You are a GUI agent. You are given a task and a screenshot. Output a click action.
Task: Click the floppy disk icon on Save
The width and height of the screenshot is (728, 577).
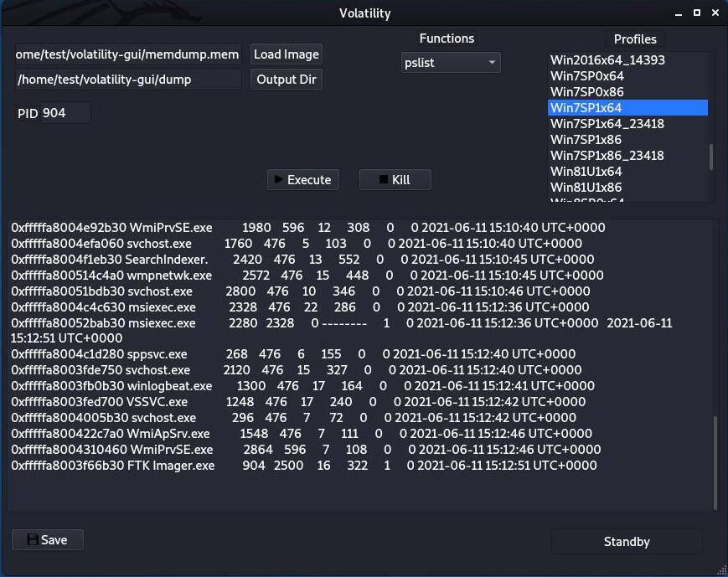33,539
